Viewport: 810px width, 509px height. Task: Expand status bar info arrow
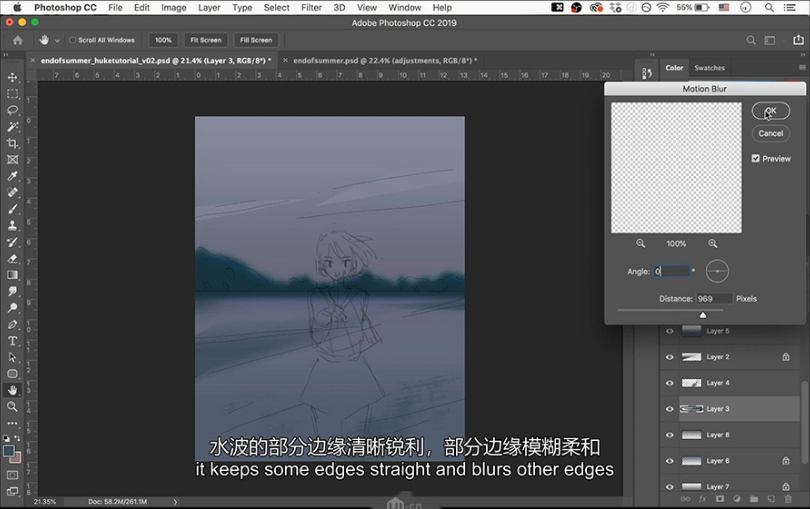(x=175, y=502)
